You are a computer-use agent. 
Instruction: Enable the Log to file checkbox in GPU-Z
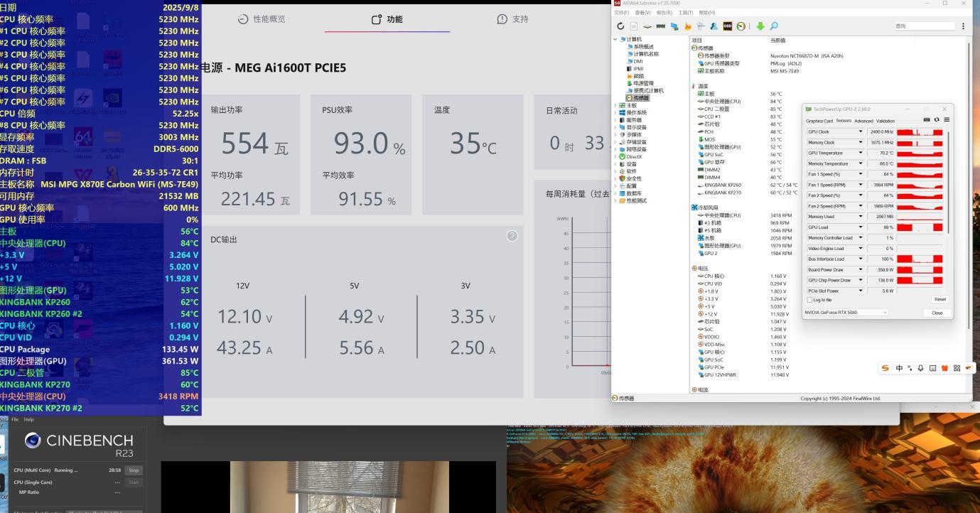(810, 300)
